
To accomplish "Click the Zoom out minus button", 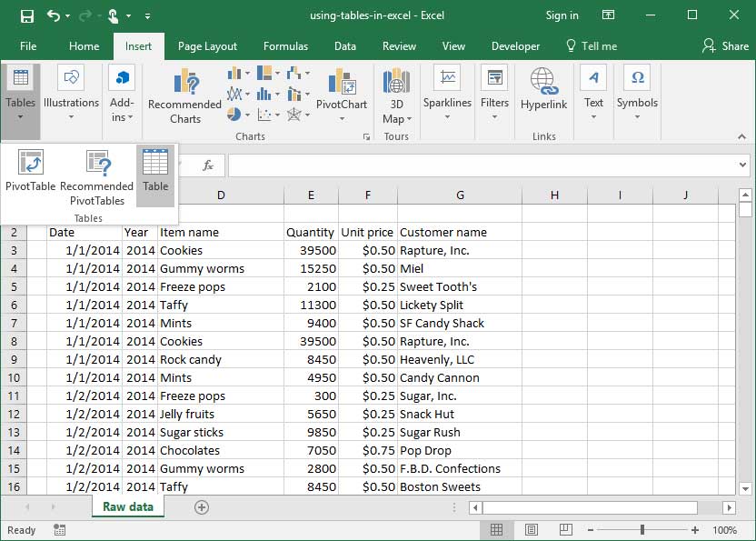I will 591,530.
